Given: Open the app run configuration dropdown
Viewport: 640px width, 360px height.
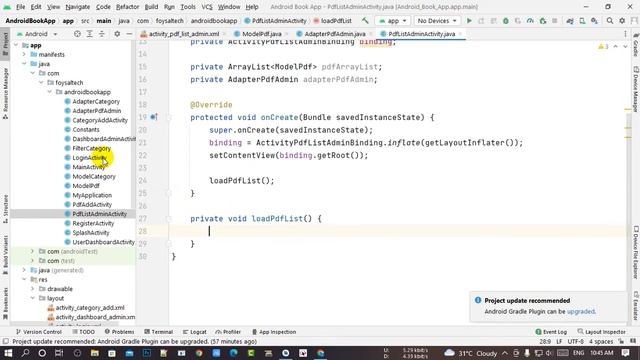Looking at the screenshot, I should click(393, 20).
